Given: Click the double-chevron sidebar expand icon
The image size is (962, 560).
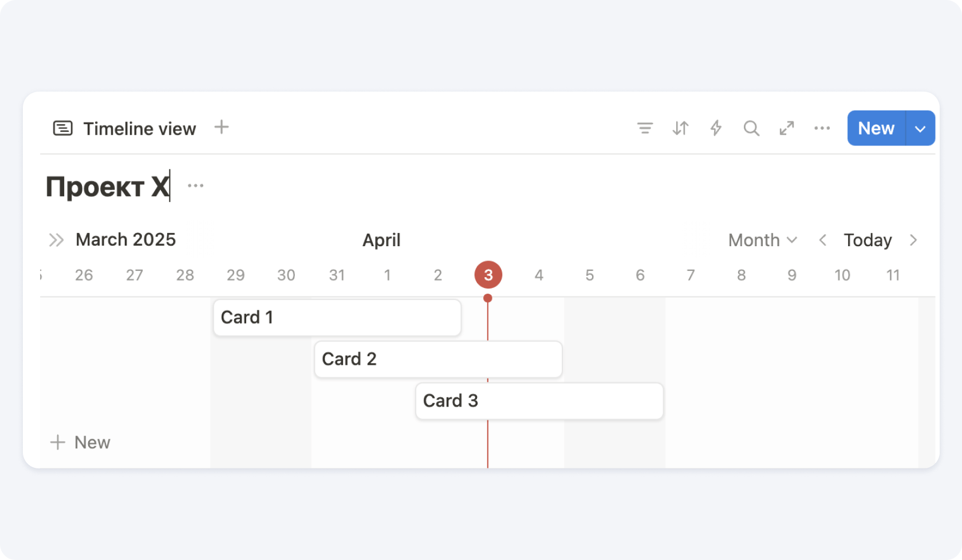Looking at the screenshot, I should click(x=56, y=240).
